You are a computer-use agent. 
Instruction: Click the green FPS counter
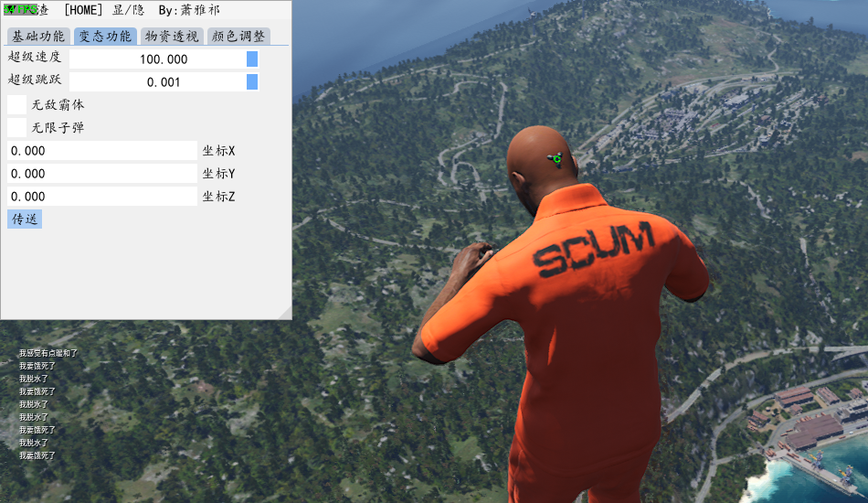pos(20,9)
